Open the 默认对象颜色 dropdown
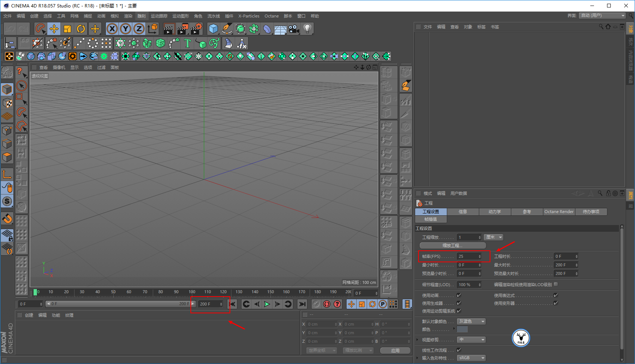The image size is (635, 364). (471, 322)
